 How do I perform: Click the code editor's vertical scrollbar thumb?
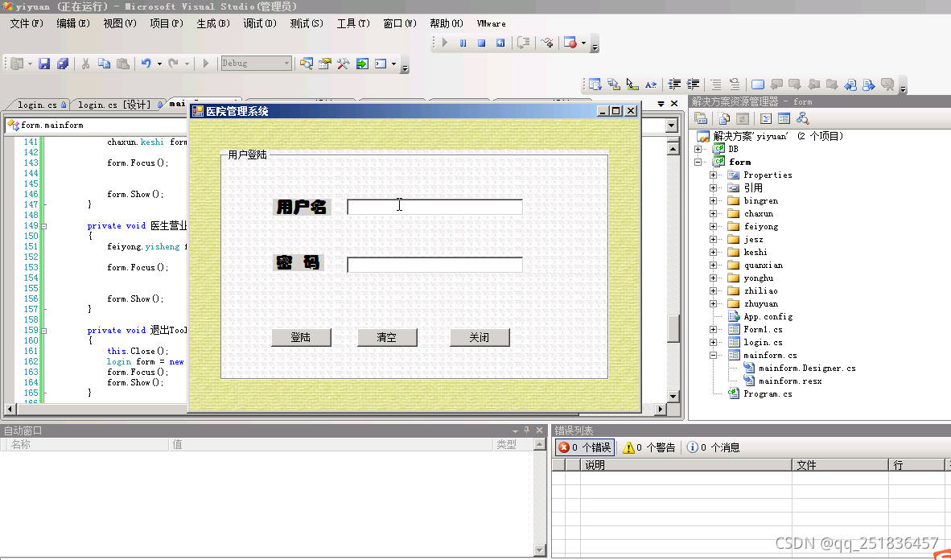tap(673, 328)
